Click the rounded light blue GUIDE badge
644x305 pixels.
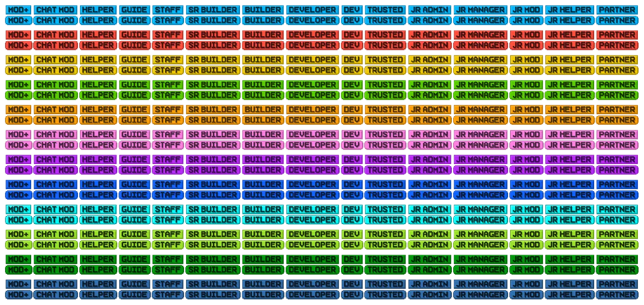[134, 20]
